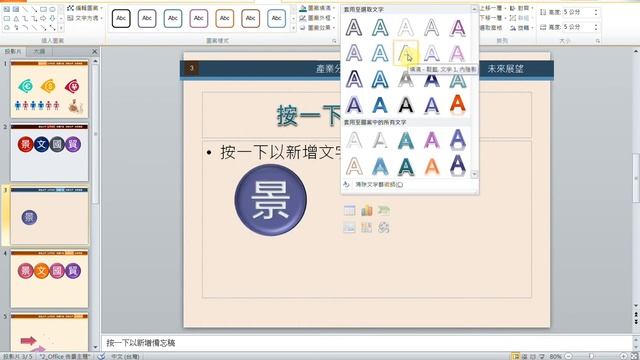Choose the purple shadowed WordArt style in first row
This screenshot has height=360, width=640.
click(x=458, y=27)
